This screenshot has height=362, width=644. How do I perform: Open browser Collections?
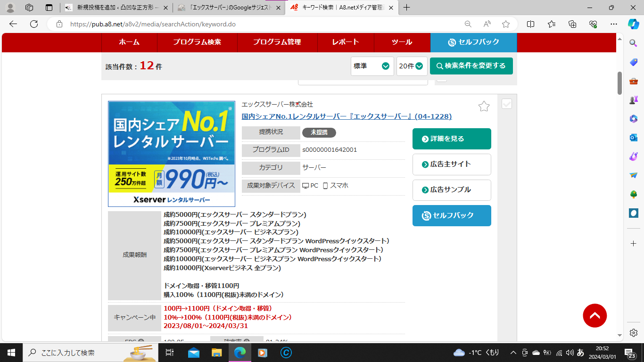pos(572,24)
